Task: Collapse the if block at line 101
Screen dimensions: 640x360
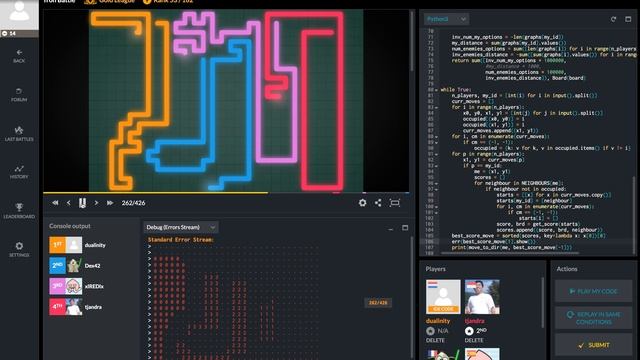Action: 436,213
